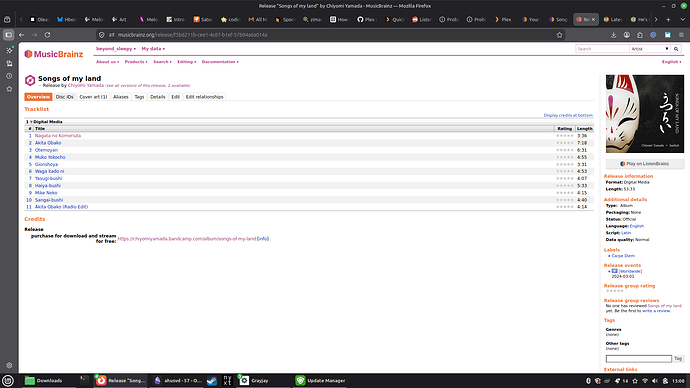This screenshot has width=690, height=388.
Task: Go back to previous page
Action: click(x=22, y=35)
